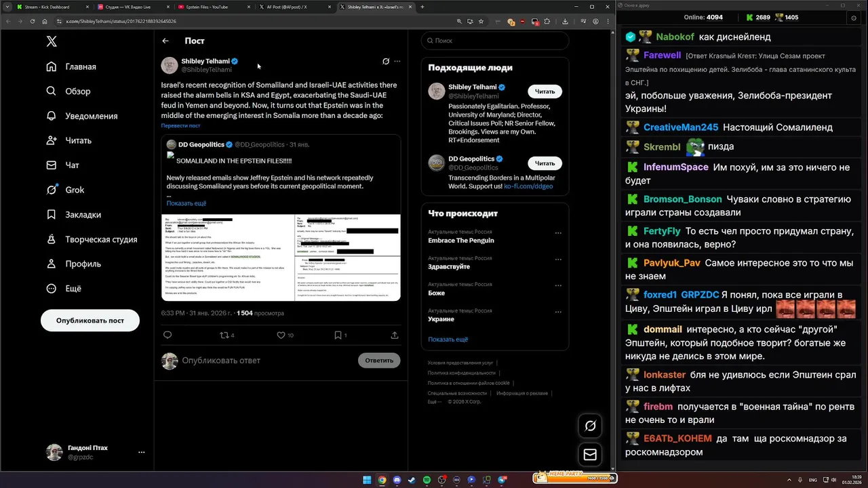Screen dimensions: 868x488
Task: Click dommail username in chat
Action: [663, 329]
